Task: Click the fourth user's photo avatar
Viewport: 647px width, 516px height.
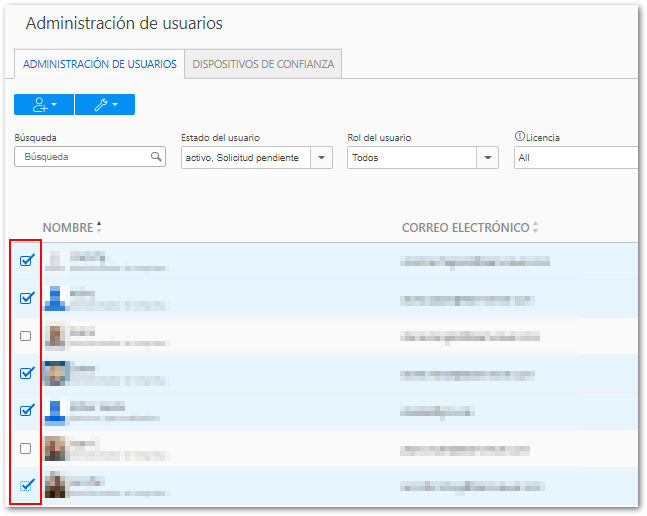Action: 55,373
